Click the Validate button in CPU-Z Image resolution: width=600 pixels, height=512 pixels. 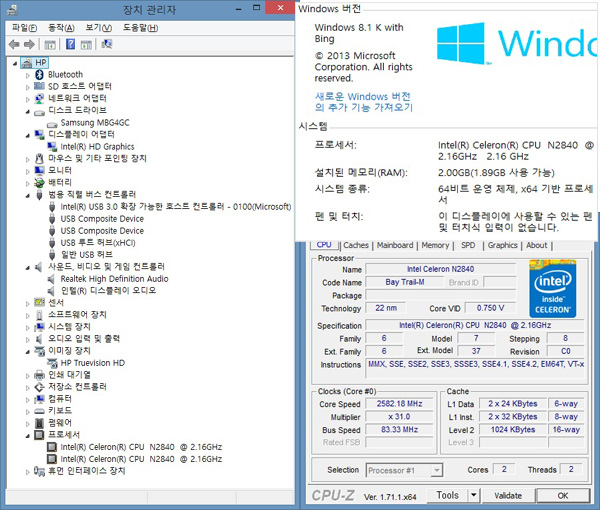click(508, 496)
